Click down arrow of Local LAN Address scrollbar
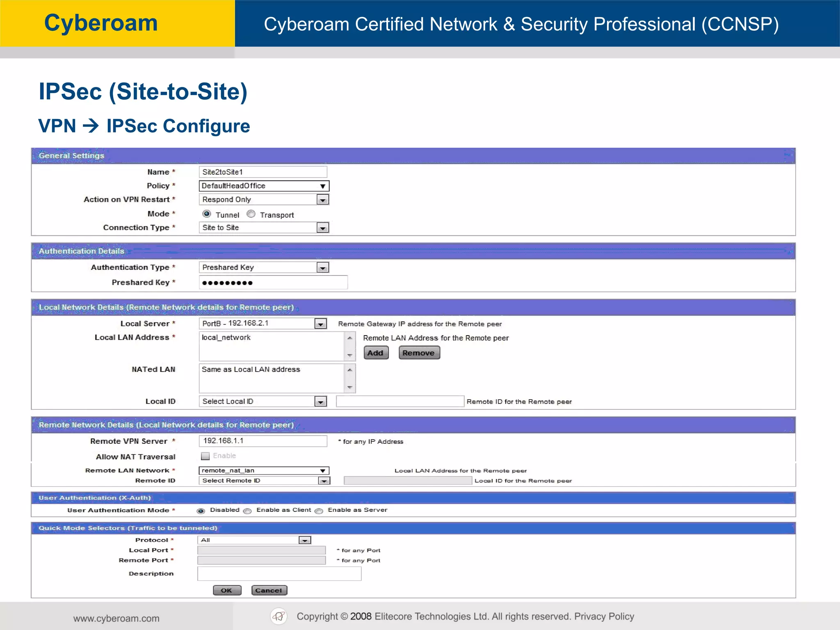Screen dimensions: 840x630 point(349,355)
